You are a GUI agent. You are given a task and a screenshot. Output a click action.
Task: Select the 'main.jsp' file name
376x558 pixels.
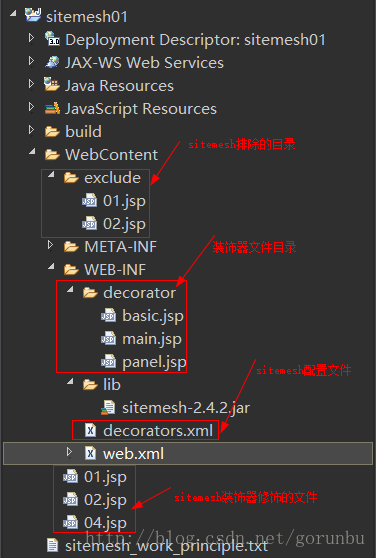coord(152,339)
